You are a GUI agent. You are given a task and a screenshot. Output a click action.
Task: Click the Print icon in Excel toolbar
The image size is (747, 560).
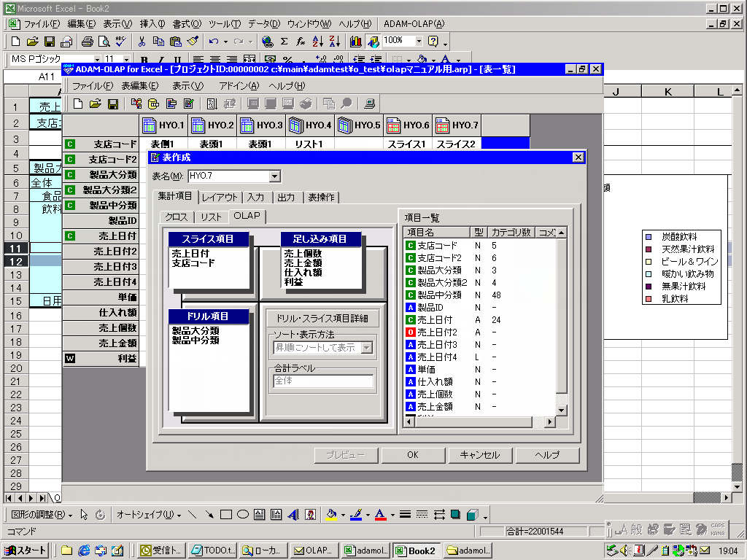pyautogui.click(x=88, y=42)
